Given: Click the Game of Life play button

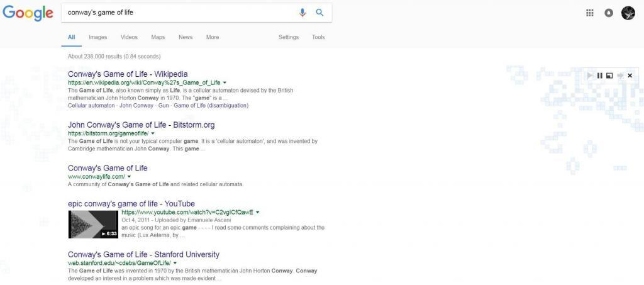Looking at the screenshot, I should 590,75.
